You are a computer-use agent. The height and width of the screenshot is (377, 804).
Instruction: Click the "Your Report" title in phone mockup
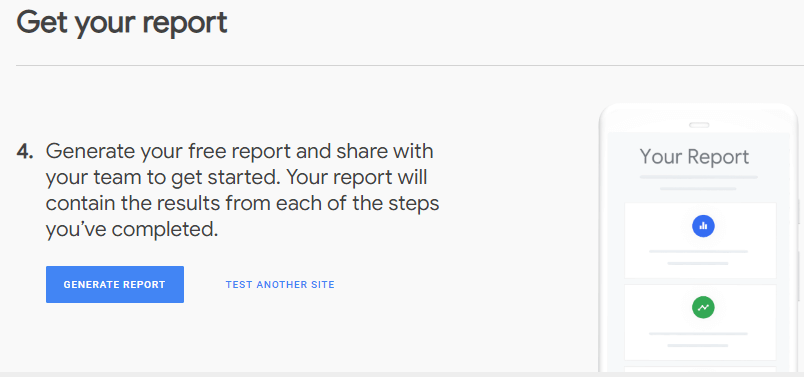tap(694, 157)
